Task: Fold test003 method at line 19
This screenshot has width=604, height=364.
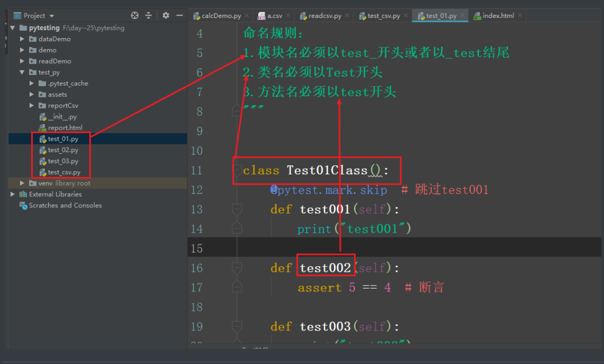Action: coord(237,327)
